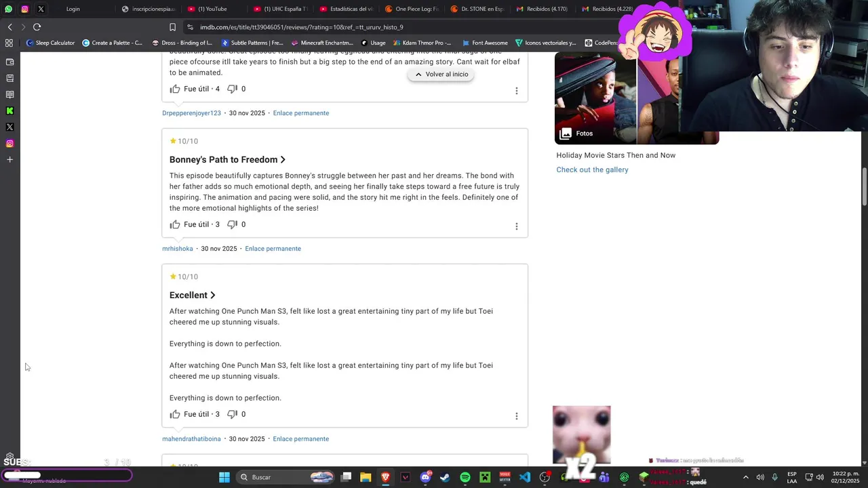Open the Font Awesome bookmark
868x488 pixels.
coord(485,43)
